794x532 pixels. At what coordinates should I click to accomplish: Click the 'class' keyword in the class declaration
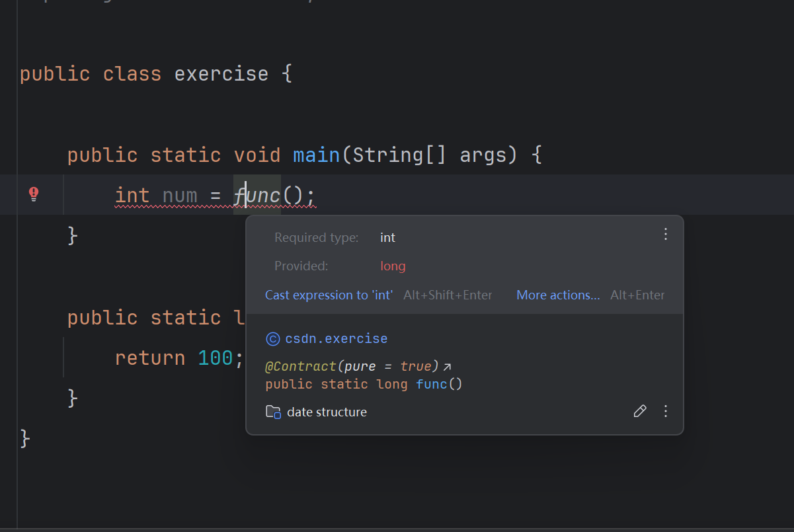[132, 73]
